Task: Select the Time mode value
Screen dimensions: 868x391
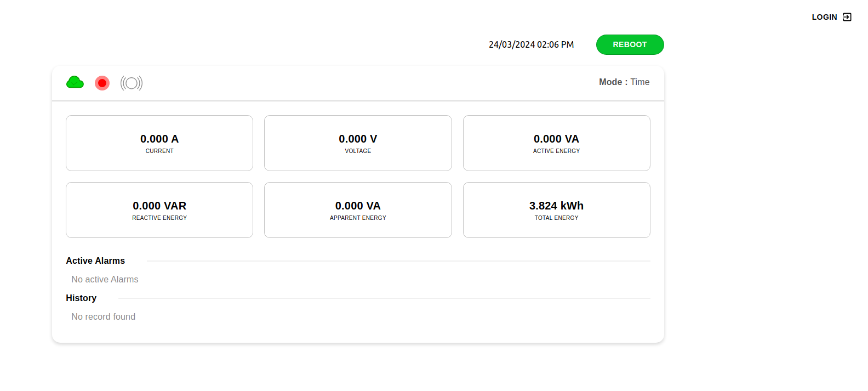Action: [639, 82]
